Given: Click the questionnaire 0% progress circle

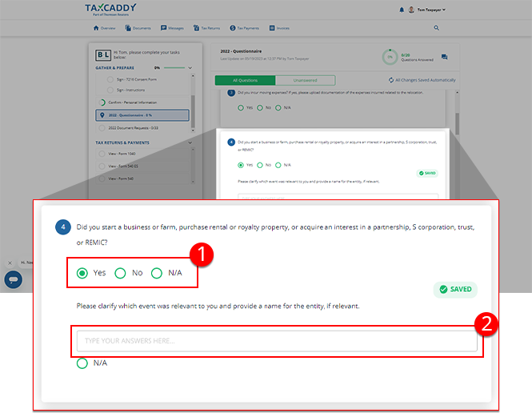Looking at the screenshot, I should click(x=390, y=57).
